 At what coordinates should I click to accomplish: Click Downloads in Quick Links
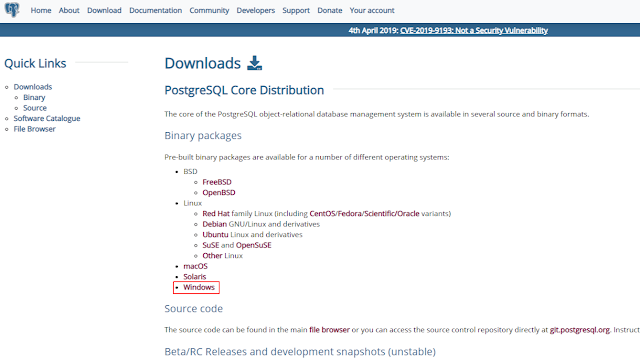(33, 87)
